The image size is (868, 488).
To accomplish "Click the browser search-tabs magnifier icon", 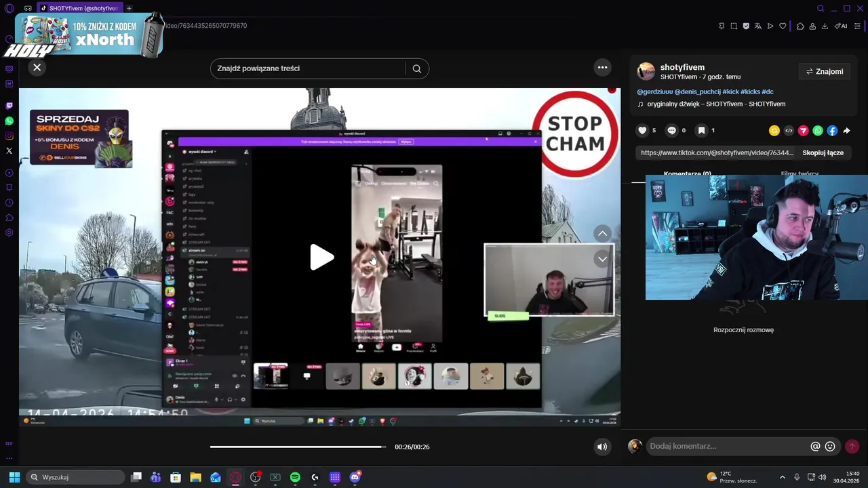I will click(x=821, y=8).
